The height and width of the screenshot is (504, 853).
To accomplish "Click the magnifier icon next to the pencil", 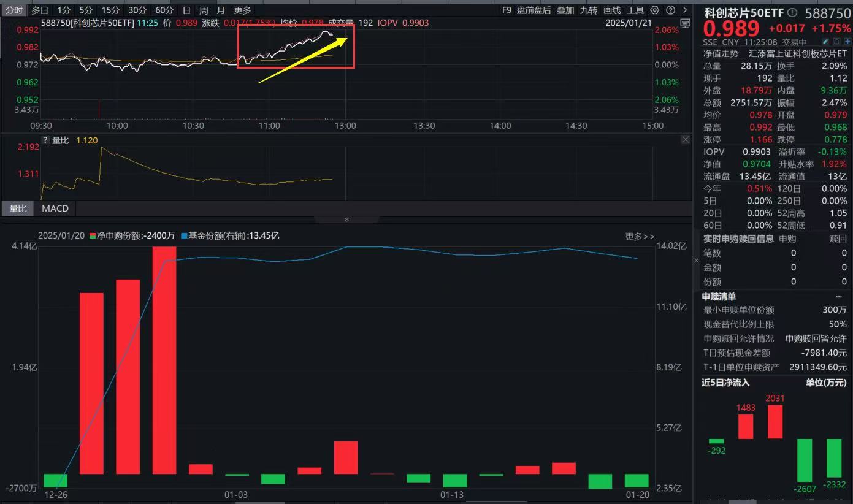I will [836, 41].
